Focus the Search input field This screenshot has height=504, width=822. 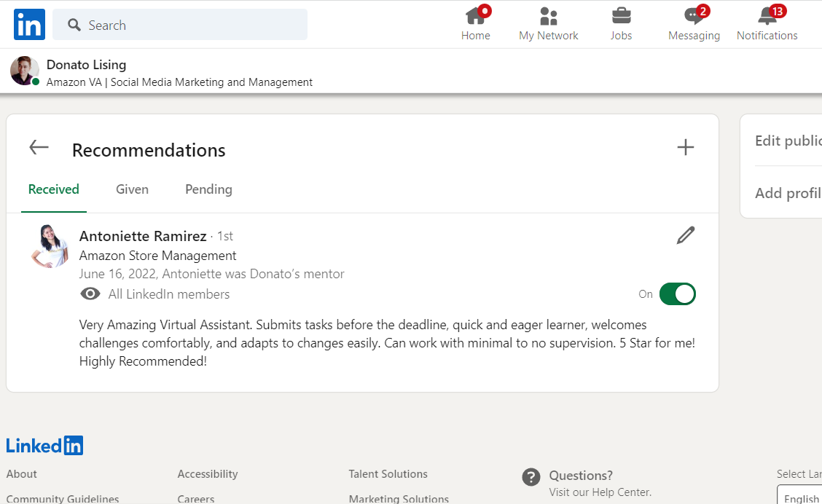(x=180, y=25)
